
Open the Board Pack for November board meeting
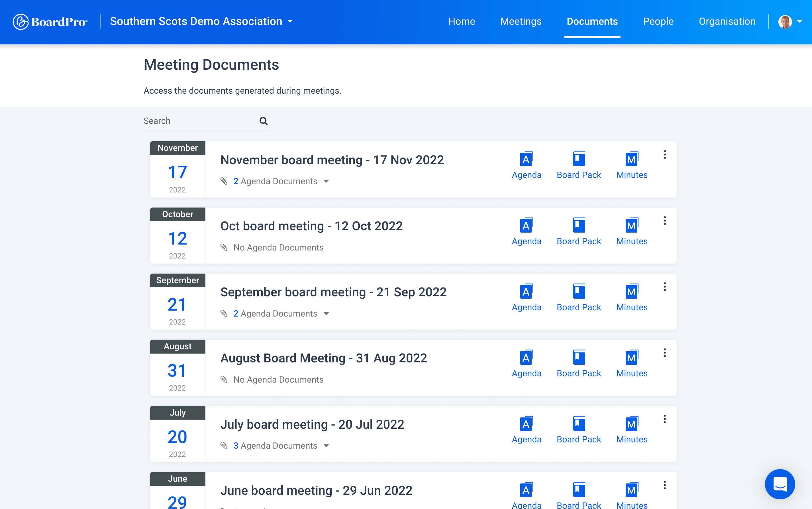pyautogui.click(x=578, y=165)
